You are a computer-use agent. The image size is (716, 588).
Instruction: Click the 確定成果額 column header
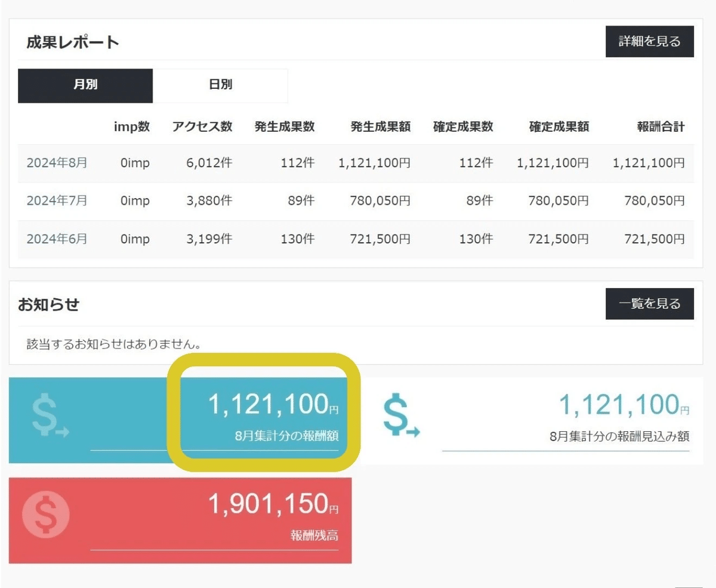tap(559, 126)
